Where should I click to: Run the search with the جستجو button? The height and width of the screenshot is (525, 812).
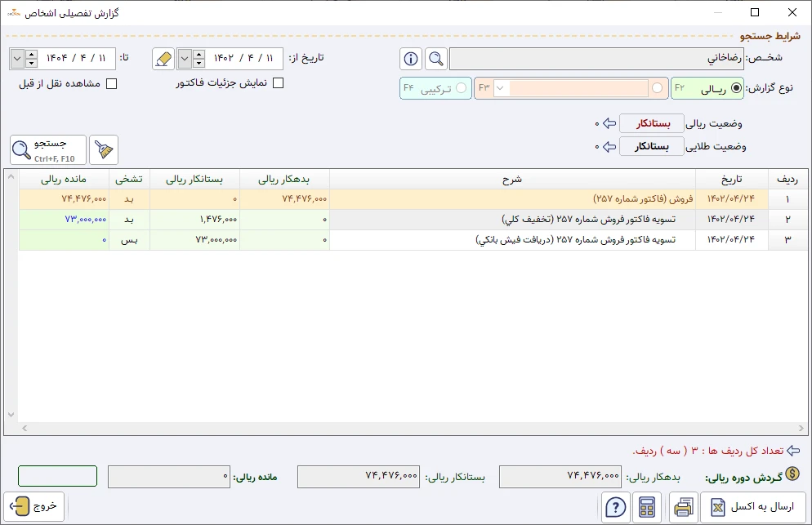click(47, 149)
